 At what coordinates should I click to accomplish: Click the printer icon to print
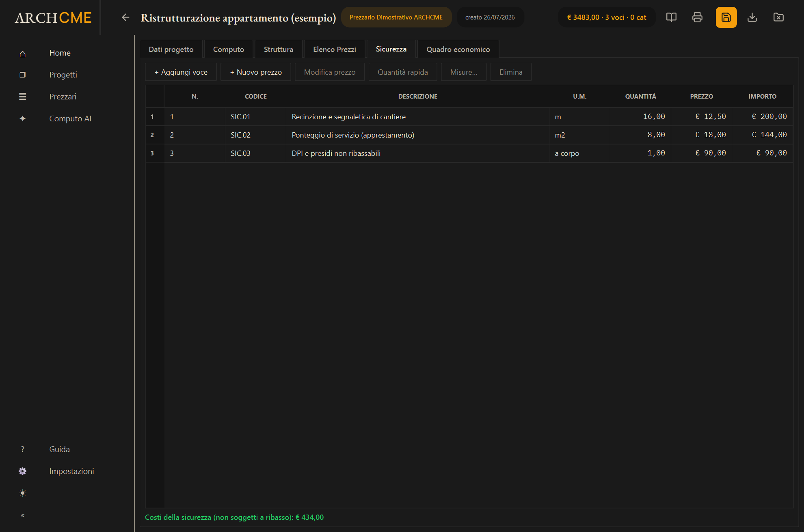coord(697,17)
